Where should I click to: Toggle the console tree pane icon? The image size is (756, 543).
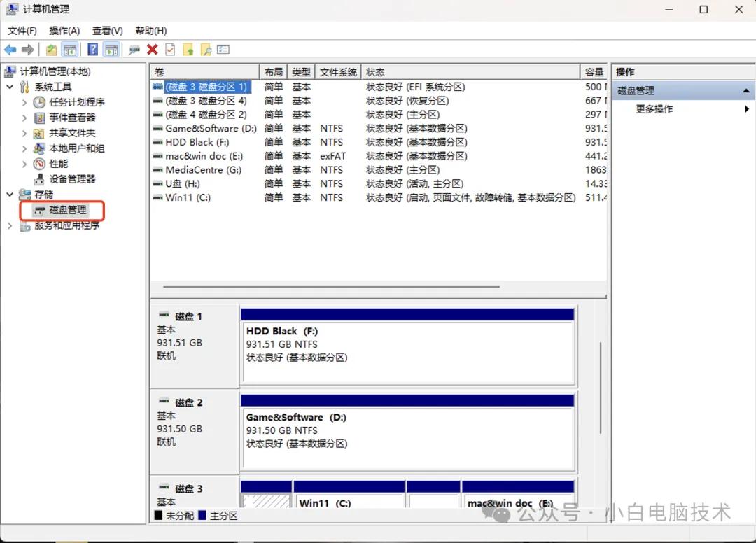[x=70, y=49]
